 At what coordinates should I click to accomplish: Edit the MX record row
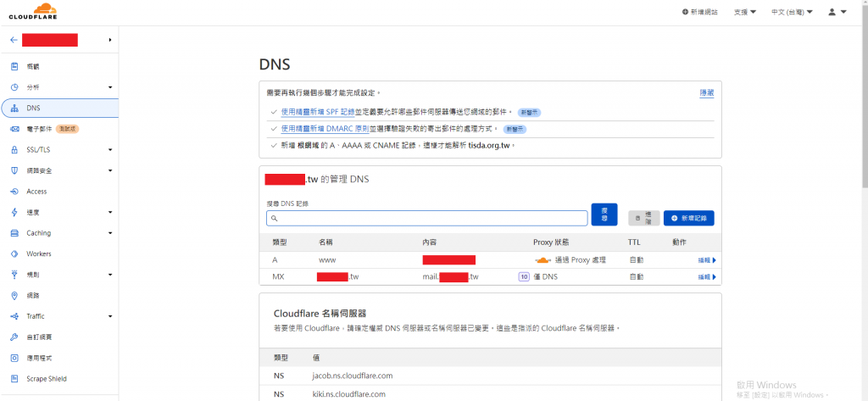click(x=707, y=277)
